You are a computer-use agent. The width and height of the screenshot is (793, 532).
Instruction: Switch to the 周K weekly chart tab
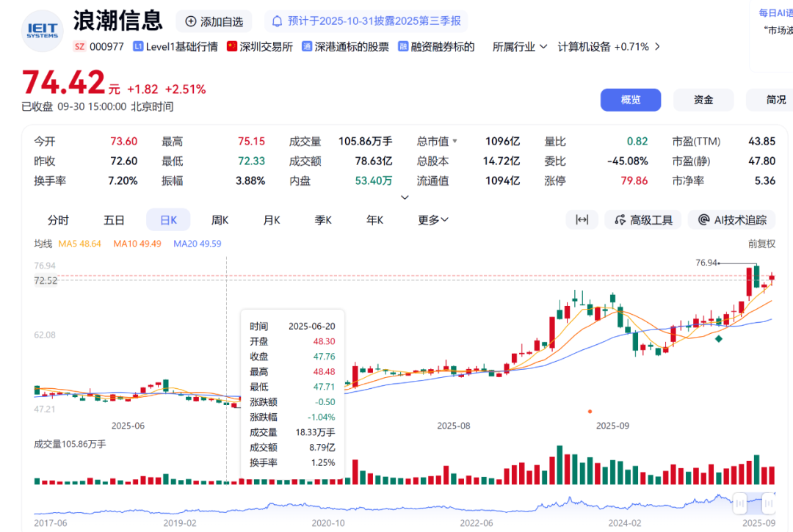tap(220, 219)
